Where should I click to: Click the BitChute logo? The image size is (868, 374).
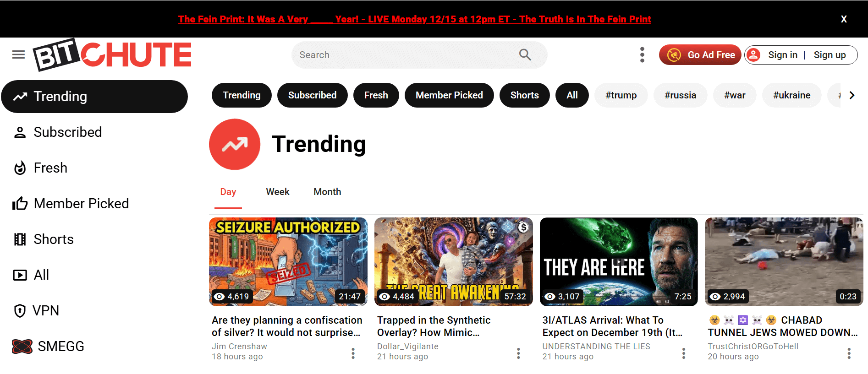coord(112,55)
